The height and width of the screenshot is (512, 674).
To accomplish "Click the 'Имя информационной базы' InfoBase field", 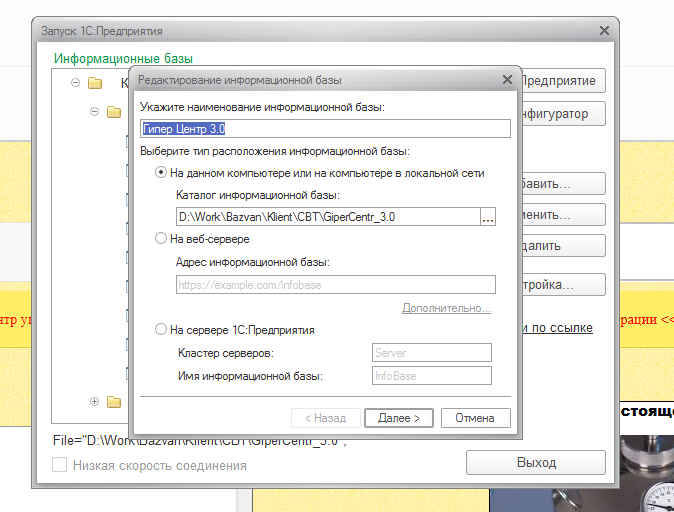I will pos(432,376).
